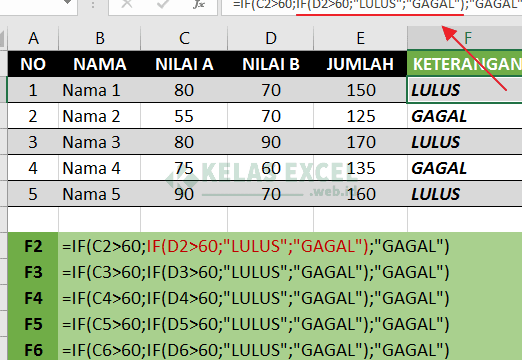522x360 pixels.
Task: Click the green F5 label cell
Action: coord(33,324)
